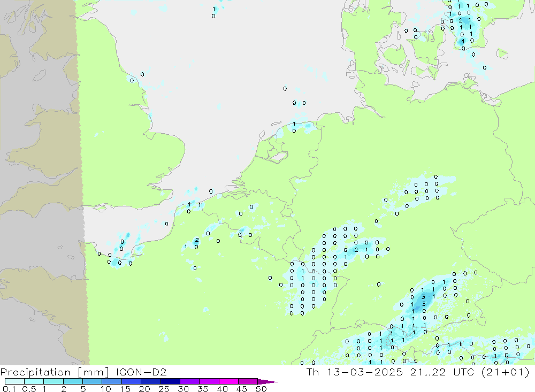Click the '10' legend scale label
535x392 pixels.
106,389
